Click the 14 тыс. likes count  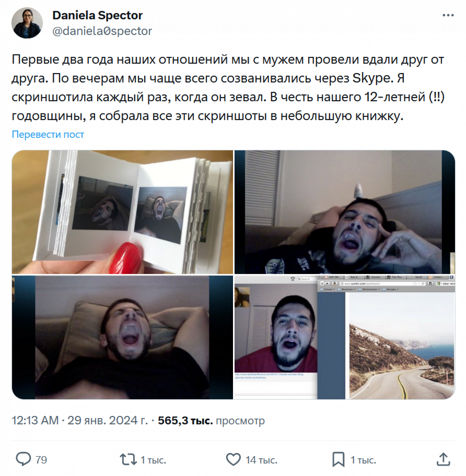pos(261,460)
